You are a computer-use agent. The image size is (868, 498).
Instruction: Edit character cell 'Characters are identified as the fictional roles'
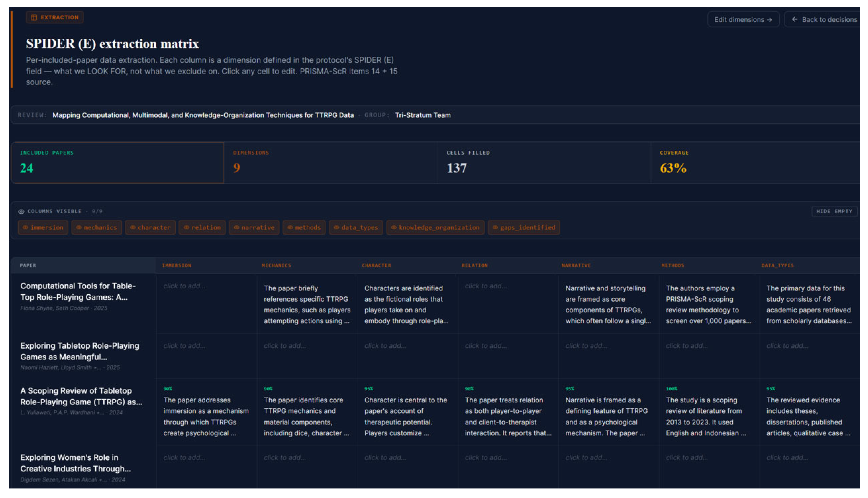407,304
